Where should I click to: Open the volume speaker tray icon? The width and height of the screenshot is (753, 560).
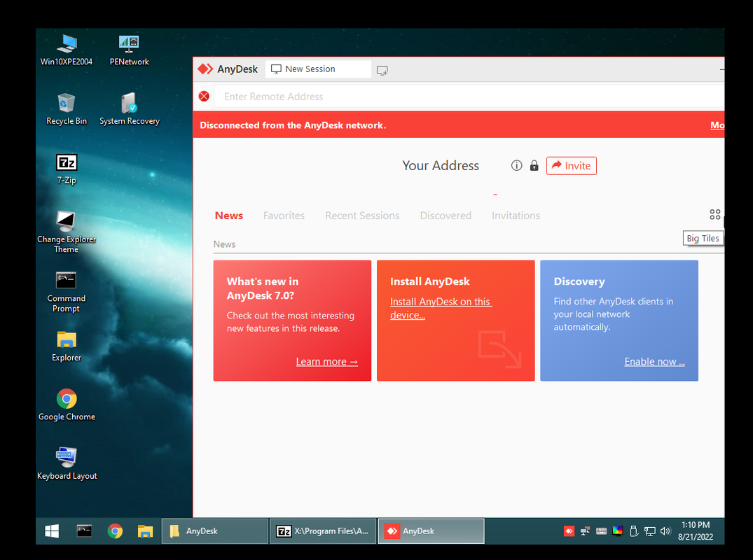click(665, 531)
